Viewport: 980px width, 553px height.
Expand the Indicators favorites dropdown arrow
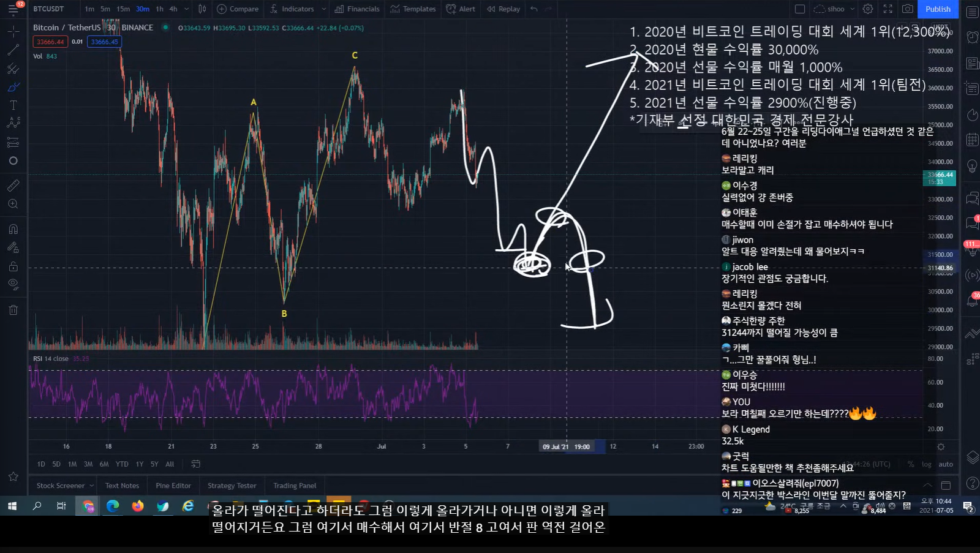pyautogui.click(x=324, y=9)
